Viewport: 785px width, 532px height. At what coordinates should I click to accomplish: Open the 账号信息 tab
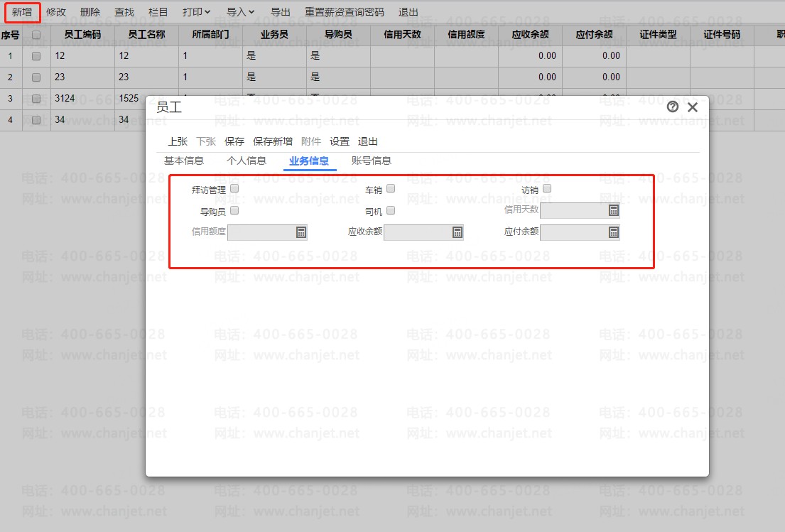click(x=372, y=161)
